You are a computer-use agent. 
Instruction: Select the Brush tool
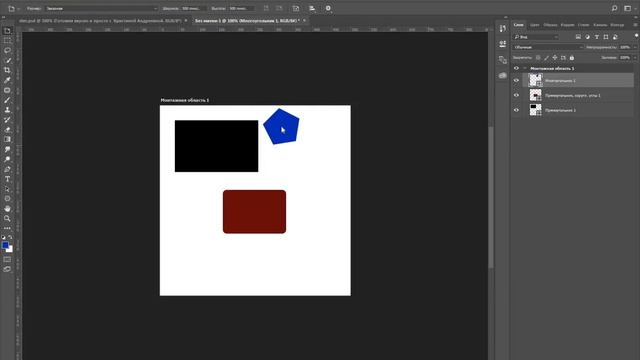pyautogui.click(x=7, y=100)
